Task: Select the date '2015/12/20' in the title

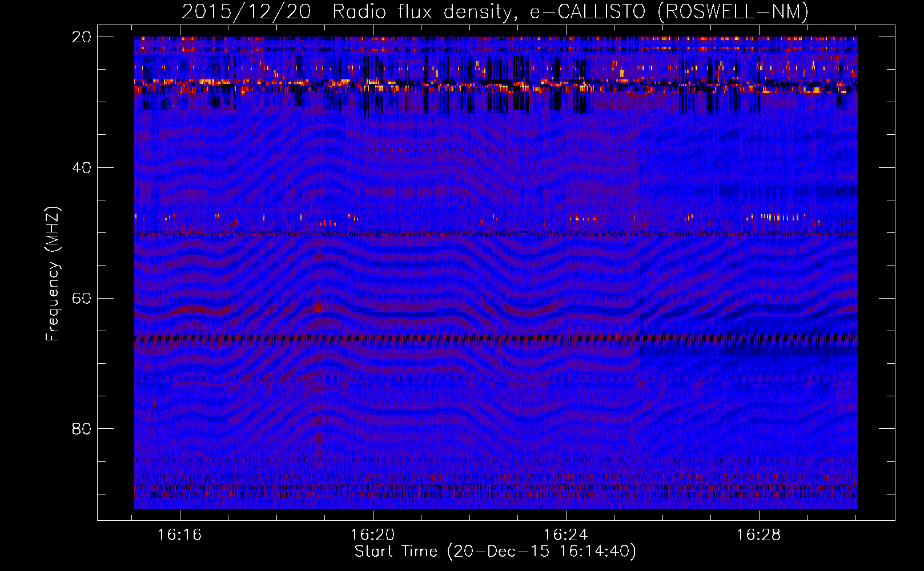Action: tap(246, 11)
